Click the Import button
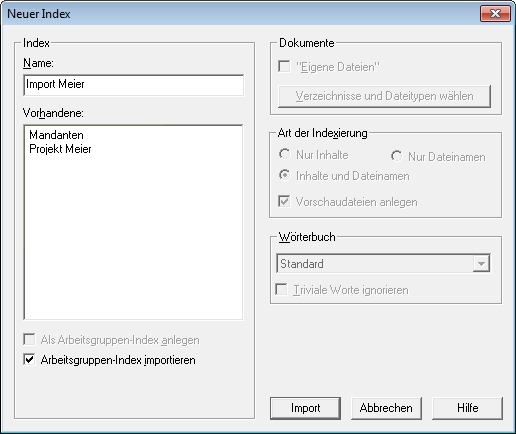Screen dimensions: 516x434 pyautogui.click(x=305, y=408)
